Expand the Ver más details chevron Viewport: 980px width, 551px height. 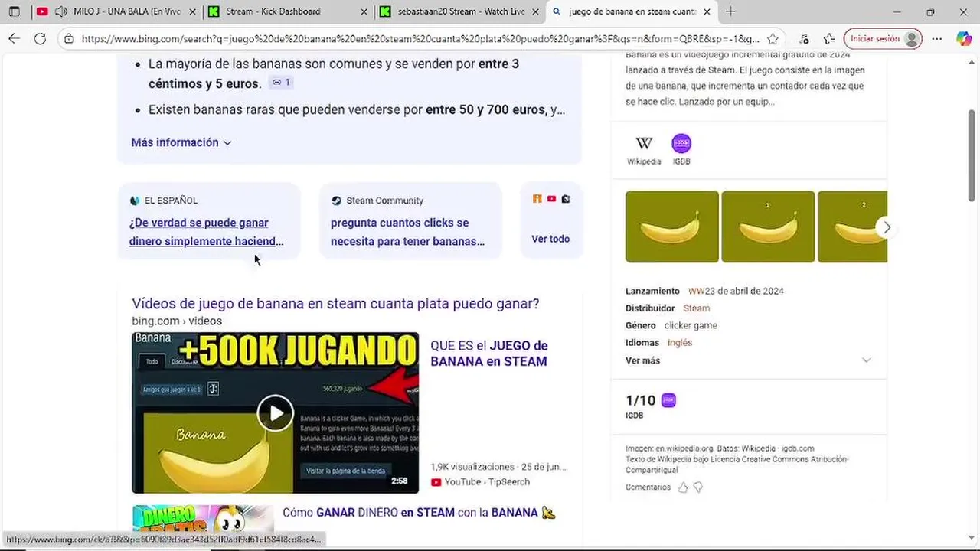point(866,360)
